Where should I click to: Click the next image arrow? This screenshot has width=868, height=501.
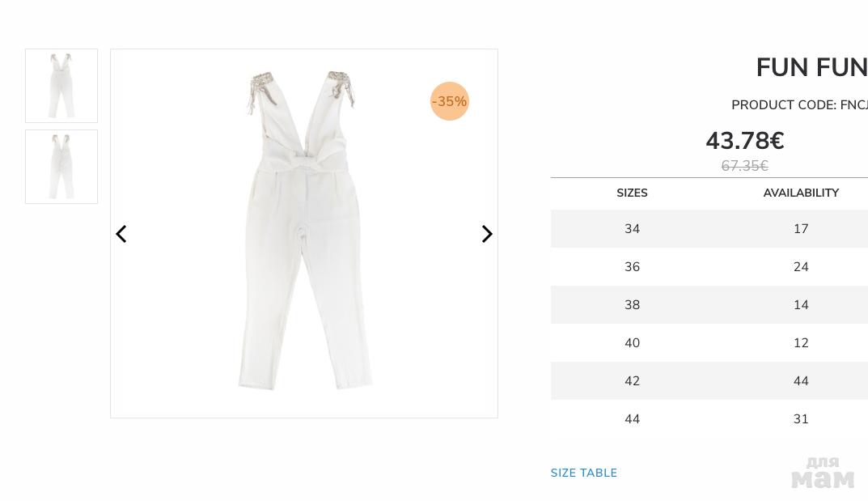pos(486,234)
